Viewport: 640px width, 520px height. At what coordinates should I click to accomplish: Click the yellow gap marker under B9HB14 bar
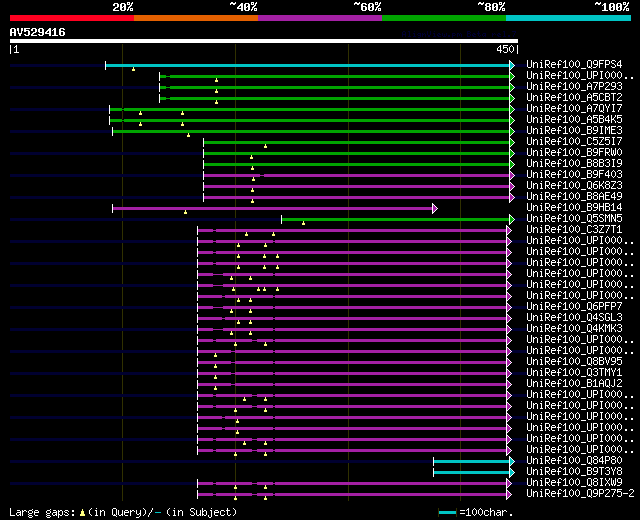pyautogui.click(x=185, y=212)
